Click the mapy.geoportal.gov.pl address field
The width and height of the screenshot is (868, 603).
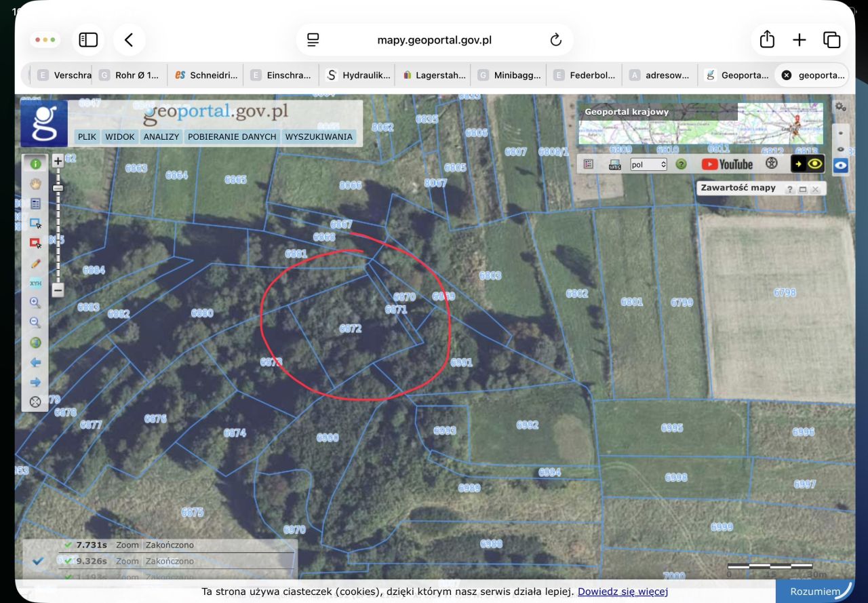click(434, 40)
